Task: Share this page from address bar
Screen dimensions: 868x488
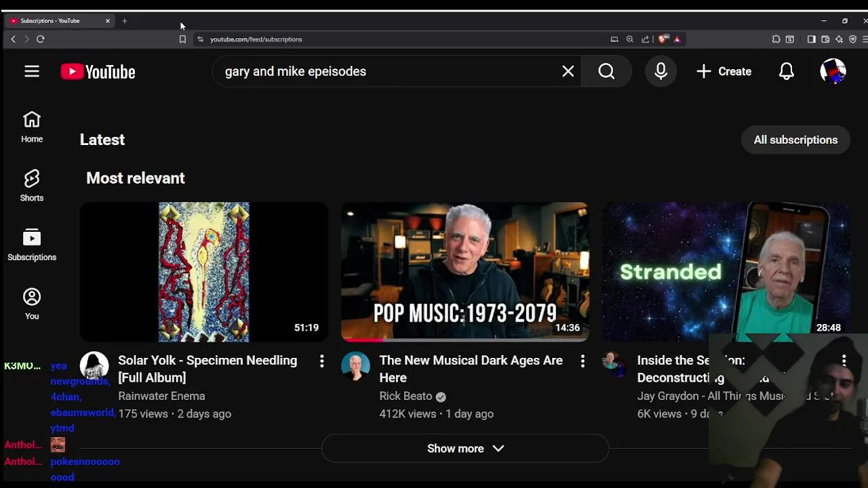Action: (645, 39)
